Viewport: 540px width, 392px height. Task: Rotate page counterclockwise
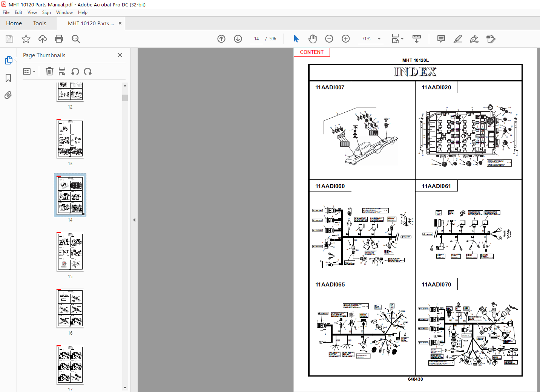(75, 71)
